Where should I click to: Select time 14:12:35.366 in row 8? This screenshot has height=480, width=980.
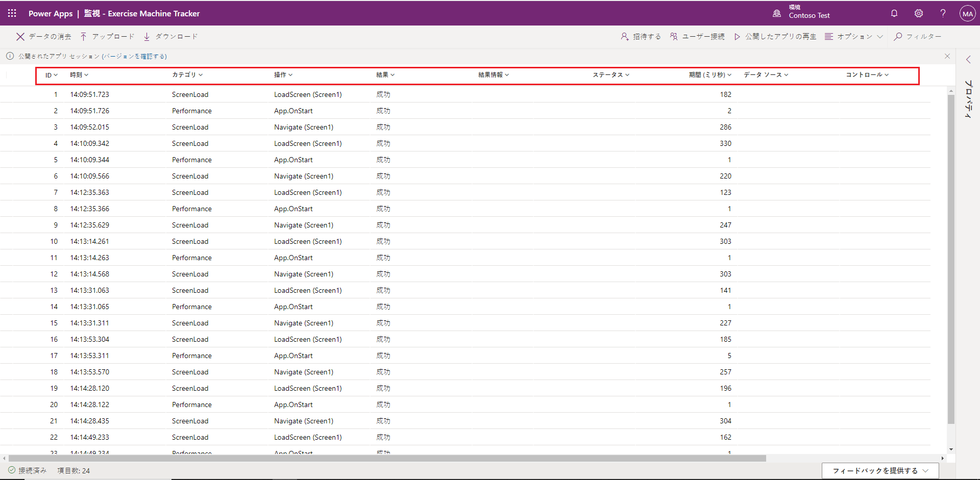[x=90, y=209]
